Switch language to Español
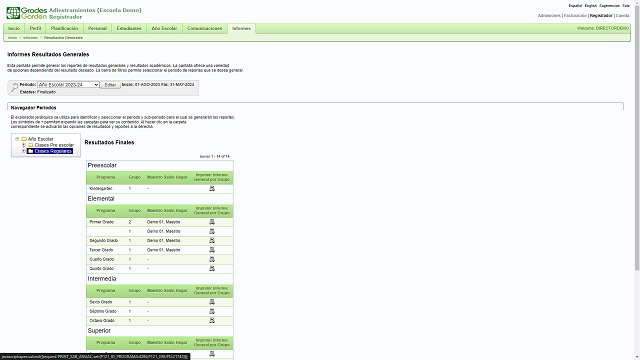Image resolution: width=640 pixels, height=360 pixels. point(575,6)
